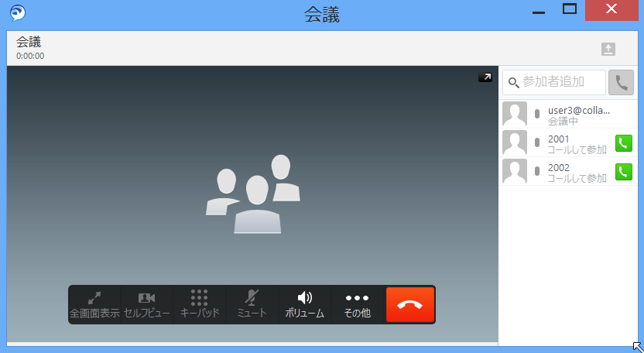Maximize the 会議 window
Image resolution: width=644 pixels, height=353 pixels.
coord(570,10)
